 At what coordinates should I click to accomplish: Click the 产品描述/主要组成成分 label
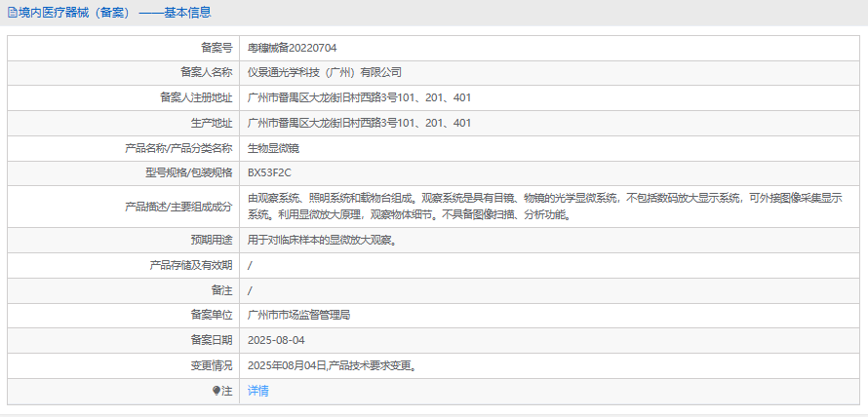coord(178,207)
